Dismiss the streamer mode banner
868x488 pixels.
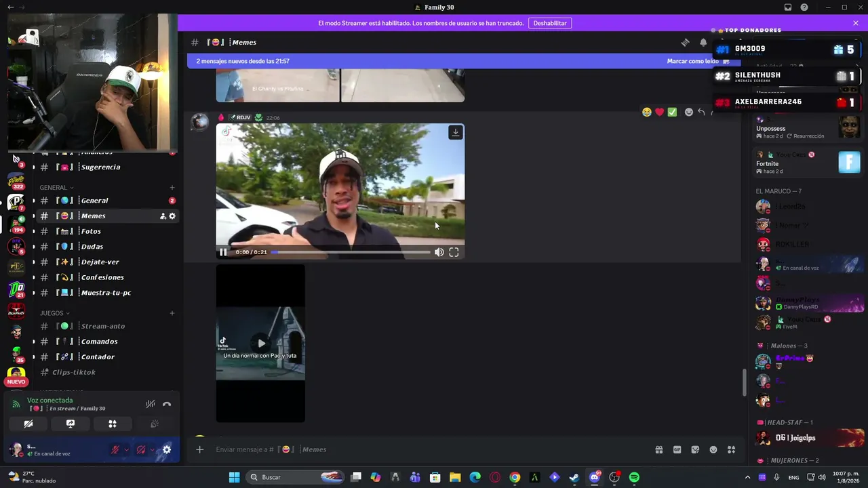click(856, 23)
